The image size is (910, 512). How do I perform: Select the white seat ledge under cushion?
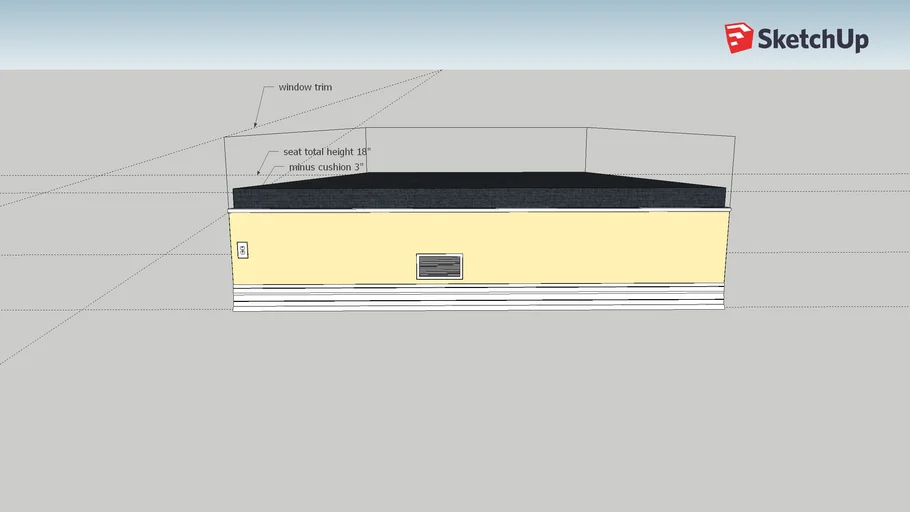[x=480, y=210]
